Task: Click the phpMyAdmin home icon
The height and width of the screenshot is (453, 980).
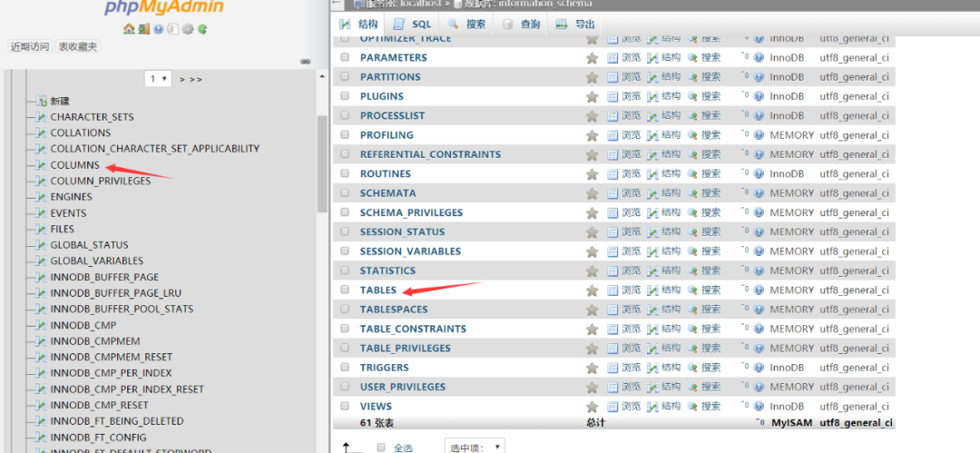Action: [x=129, y=29]
